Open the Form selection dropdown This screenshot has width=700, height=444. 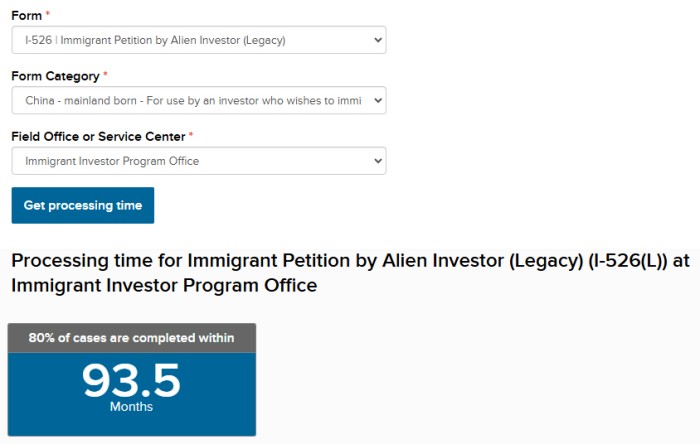198,40
